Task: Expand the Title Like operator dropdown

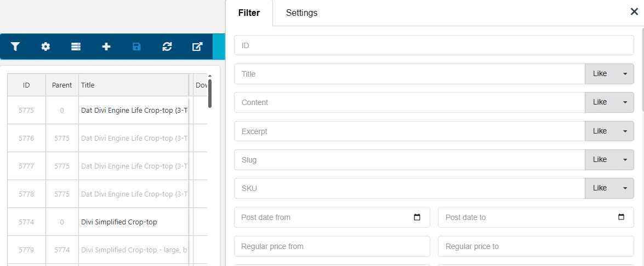Action: (609, 74)
